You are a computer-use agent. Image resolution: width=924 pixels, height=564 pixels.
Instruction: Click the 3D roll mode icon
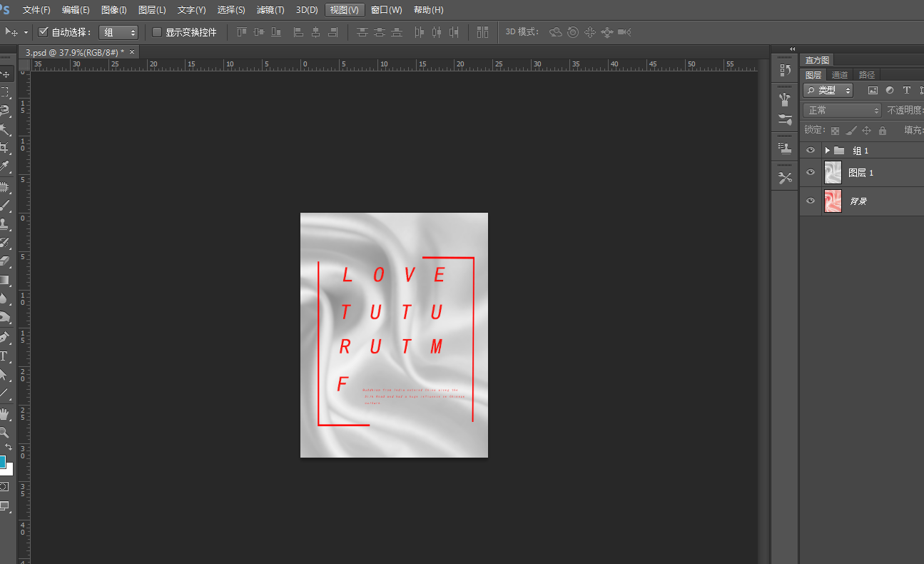pyautogui.click(x=573, y=32)
